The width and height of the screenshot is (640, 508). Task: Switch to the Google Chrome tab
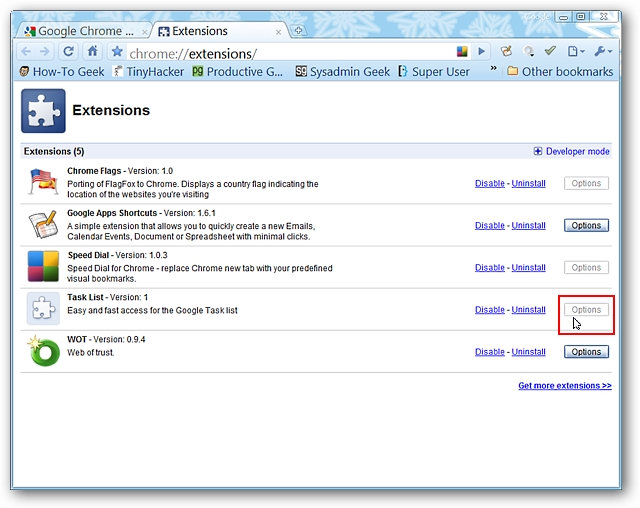pyautogui.click(x=82, y=31)
